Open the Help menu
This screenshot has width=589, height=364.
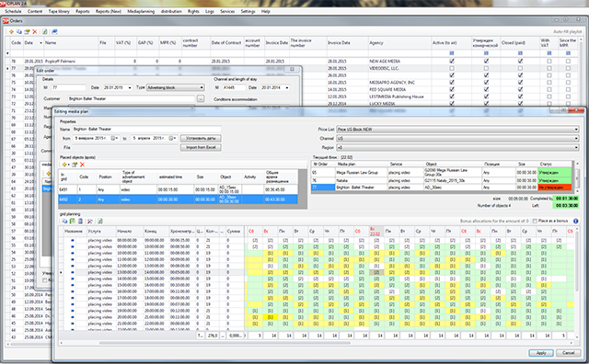pos(266,11)
